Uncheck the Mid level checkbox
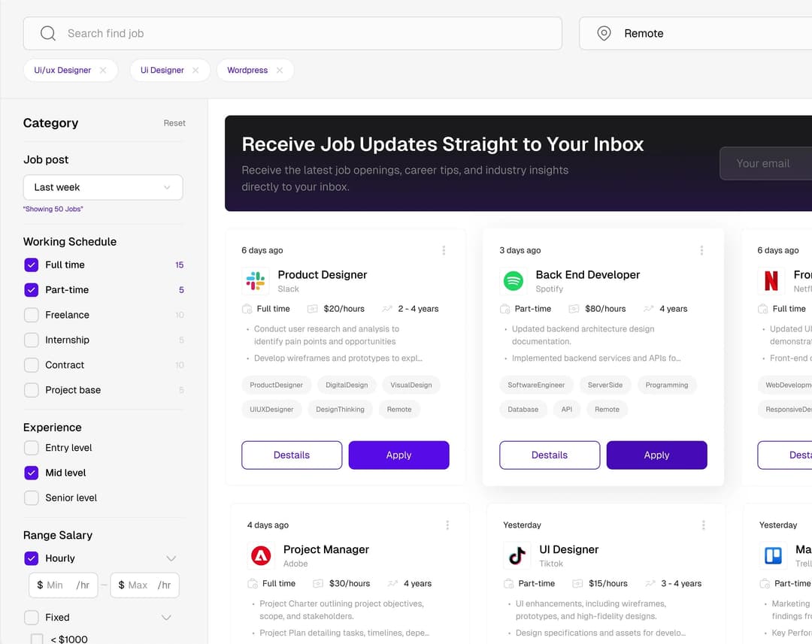This screenshot has width=812, height=644. 32,473
